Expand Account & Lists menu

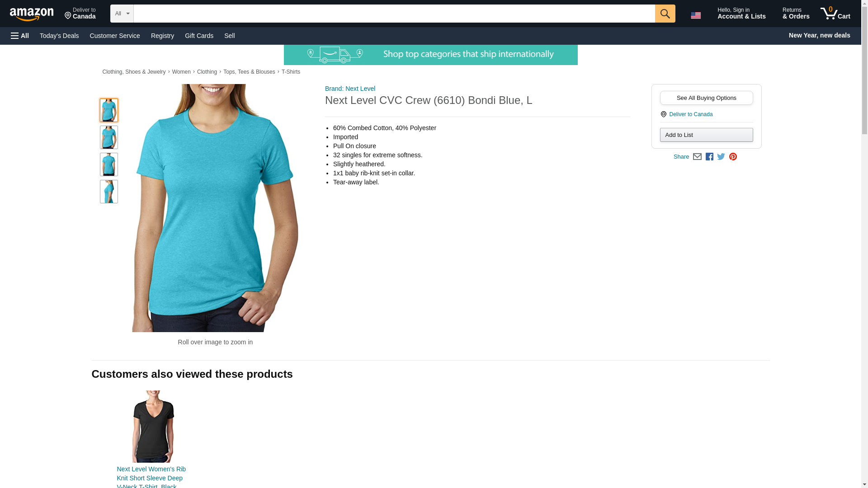741,14
